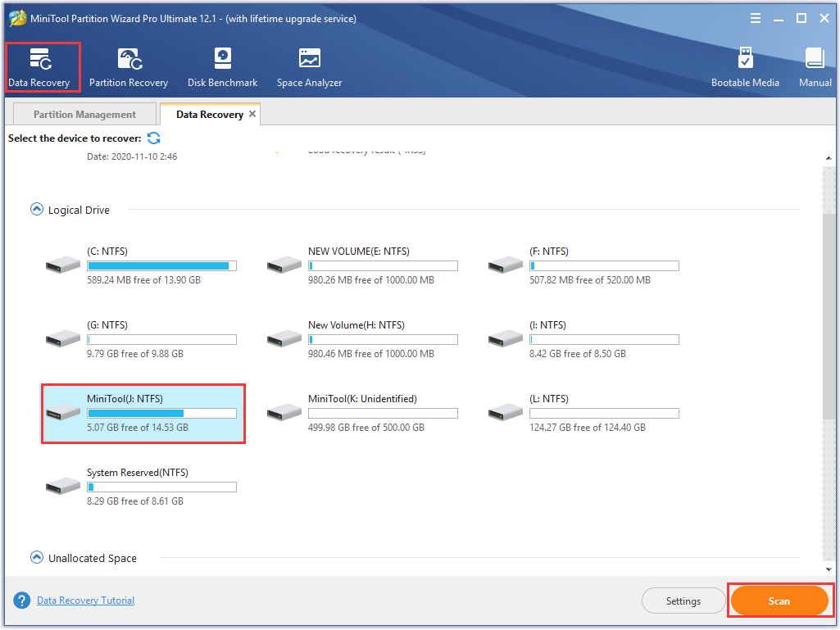Close the Data Recovery tab
The width and height of the screenshot is (840, 630).
pyautogui.click(x=252, y=114)
